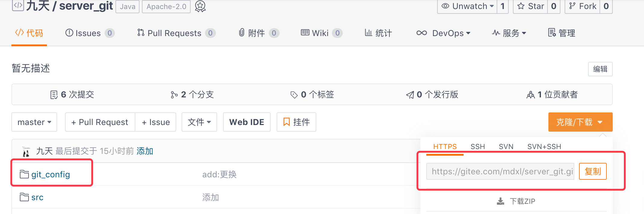Open the DevOps dropdown menu
The height and width of the screenshot is (214, 644).
(443, 33)
